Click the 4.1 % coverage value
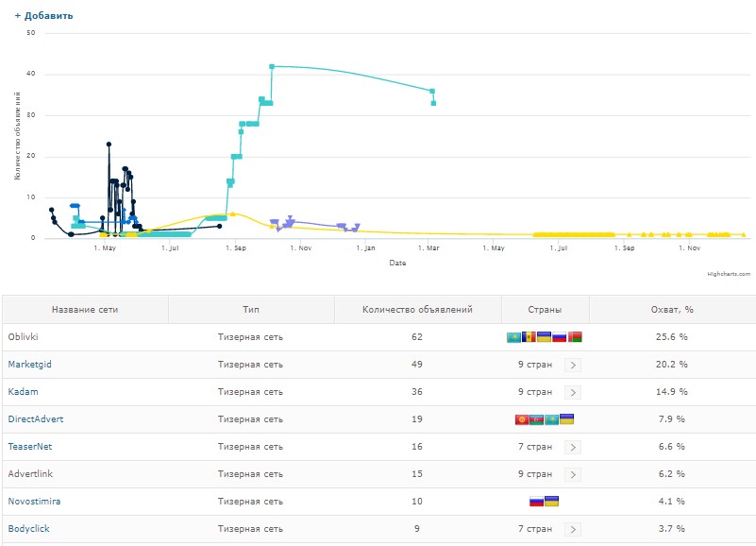 [x=672, y=501]
